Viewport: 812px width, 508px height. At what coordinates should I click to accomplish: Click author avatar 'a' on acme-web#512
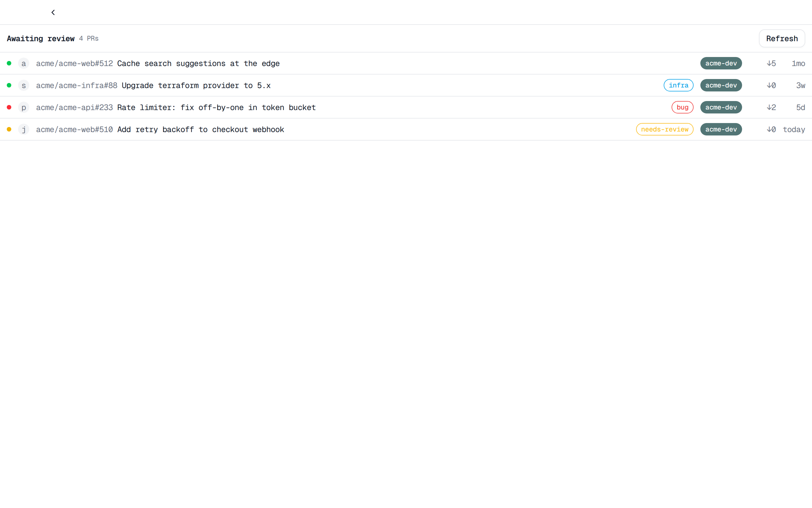23,63
